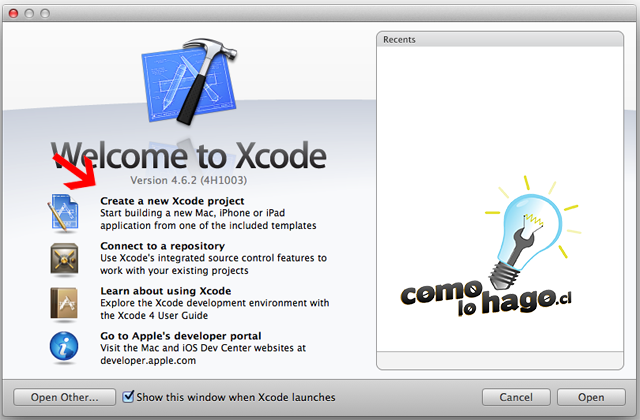Select 'Create a new Xcode project'
This screenshot has height=420, width=640.
[172, 201]
